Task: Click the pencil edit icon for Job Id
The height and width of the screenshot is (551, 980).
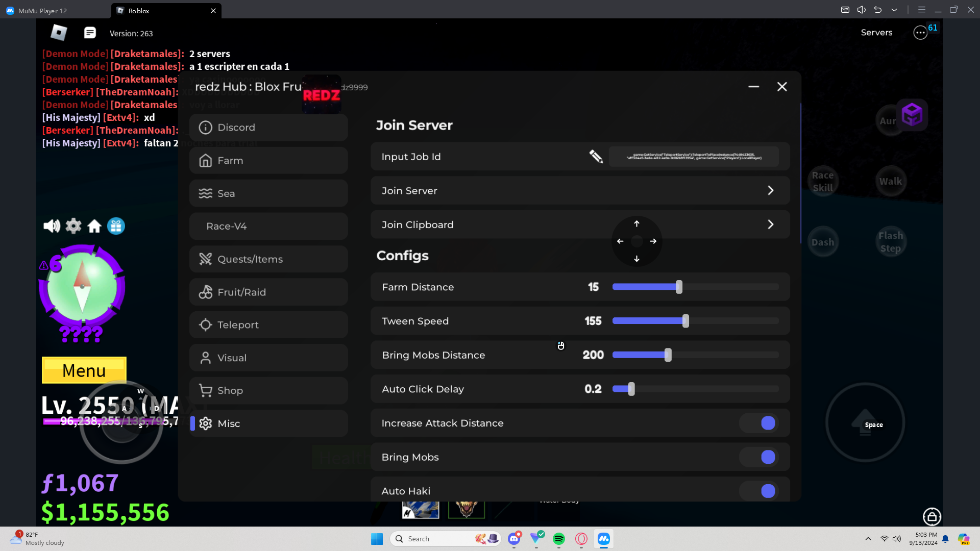Action: click(596, 156)
